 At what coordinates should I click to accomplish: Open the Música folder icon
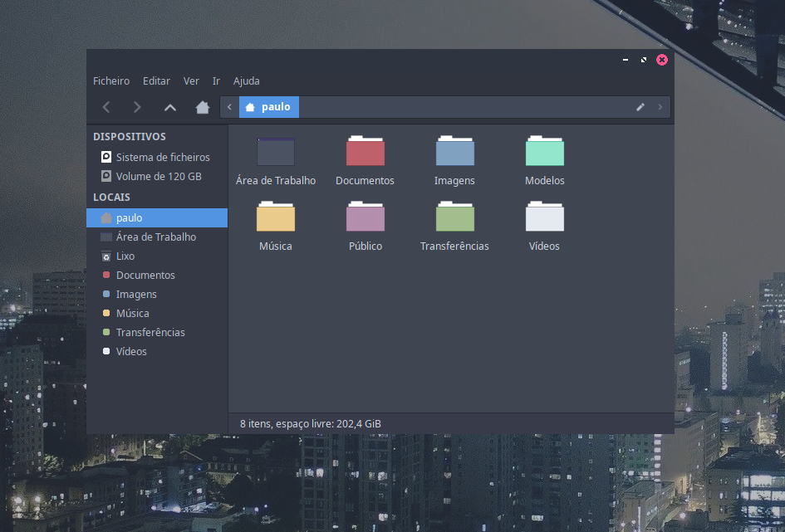coord(275,217)
